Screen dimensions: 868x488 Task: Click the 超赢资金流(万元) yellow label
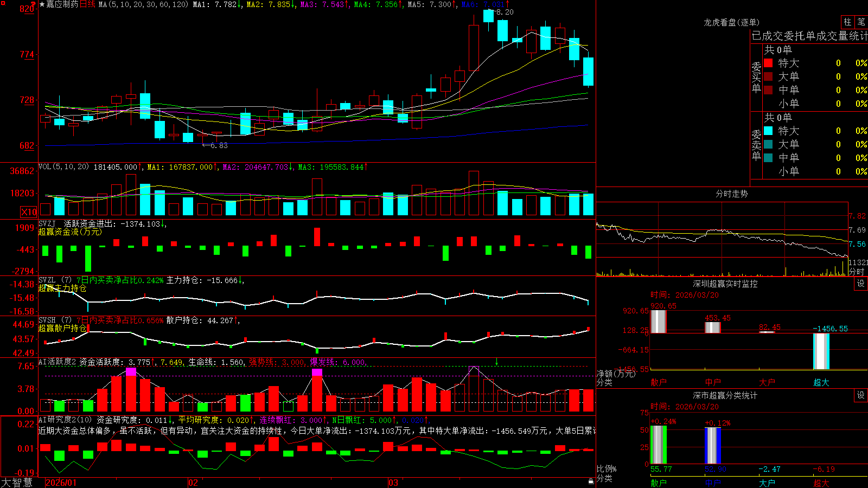pos(70,232)
